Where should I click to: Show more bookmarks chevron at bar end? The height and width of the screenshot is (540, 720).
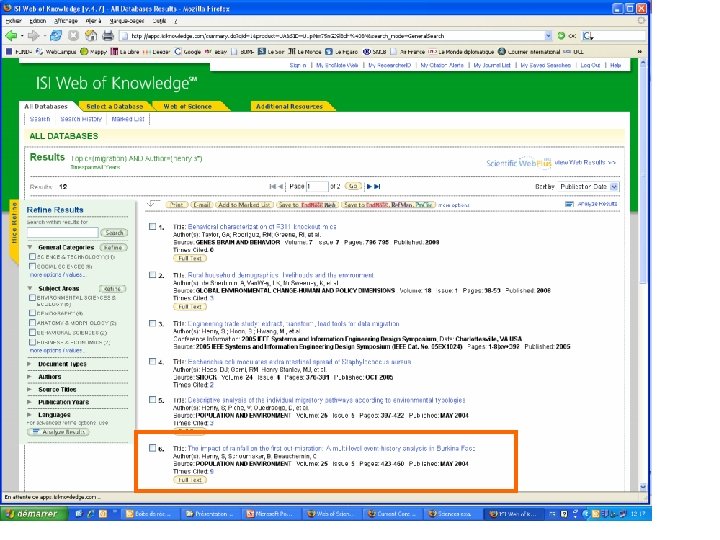[640, 52]
